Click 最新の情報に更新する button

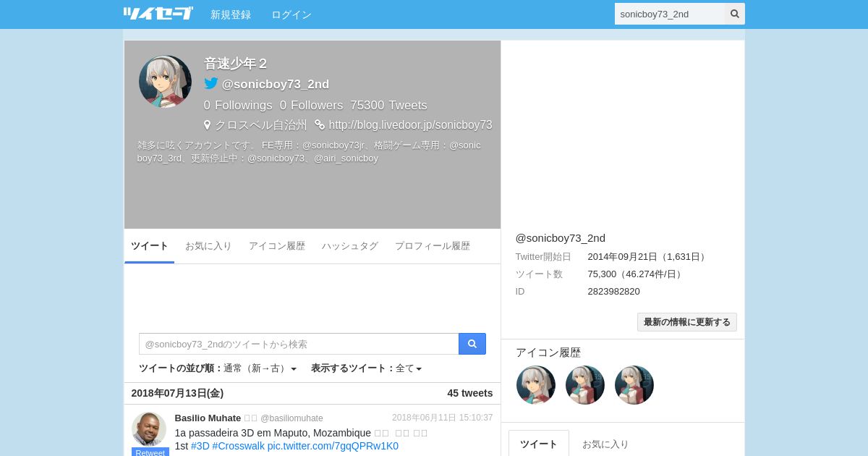coord(687,322)
